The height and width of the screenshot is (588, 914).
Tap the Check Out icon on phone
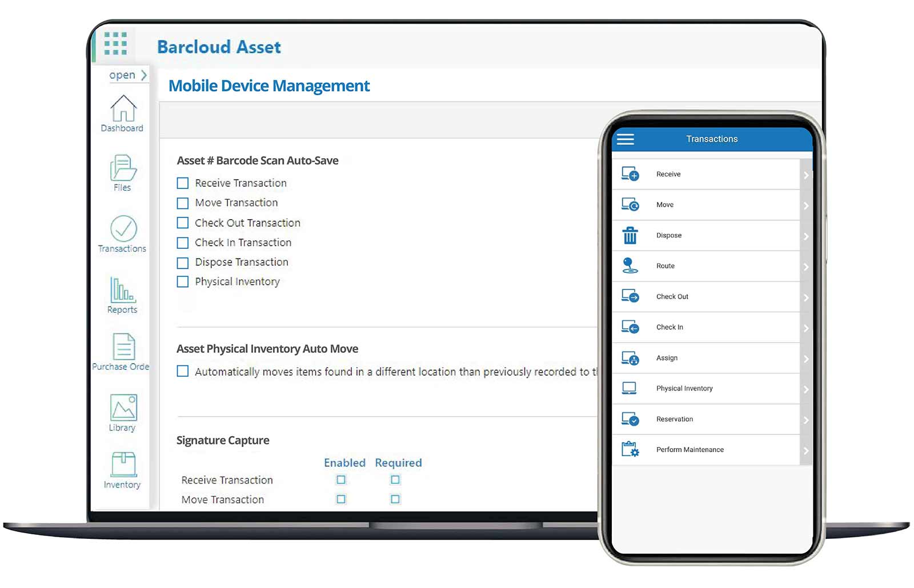point(630,296)
